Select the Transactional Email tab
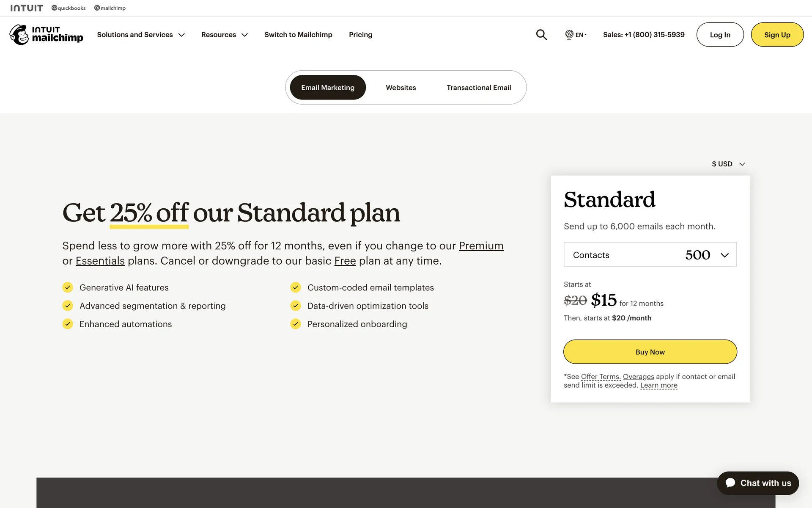The height and width of the screenshot is (508, 812). [x=479, y=88]
